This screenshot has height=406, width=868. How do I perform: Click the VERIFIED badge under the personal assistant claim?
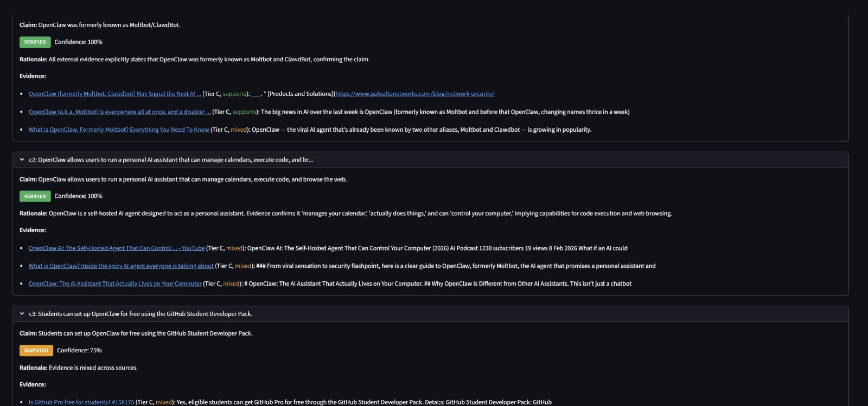click(x=35, y=196)
